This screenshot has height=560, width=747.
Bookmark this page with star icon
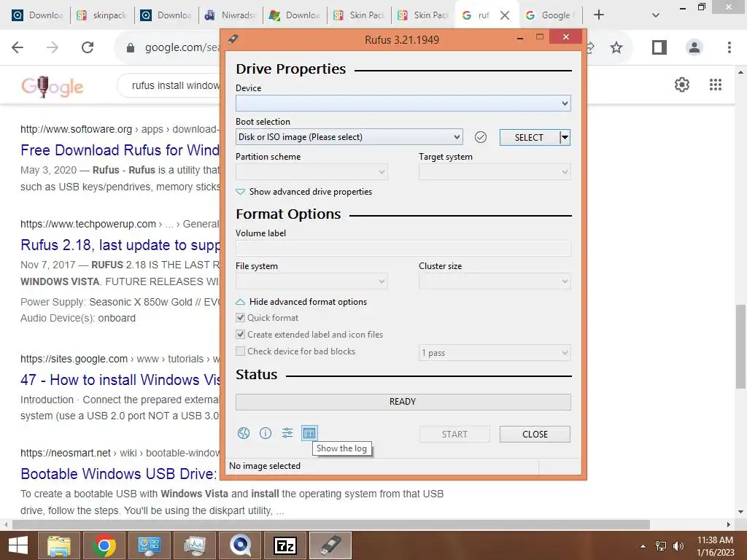click(x=616, y=47)
